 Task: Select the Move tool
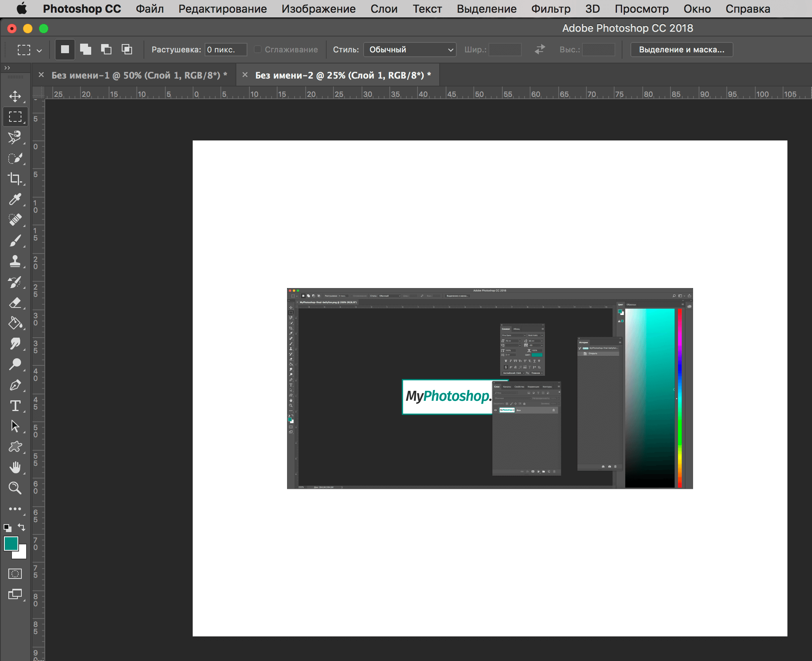click(15, 96)
